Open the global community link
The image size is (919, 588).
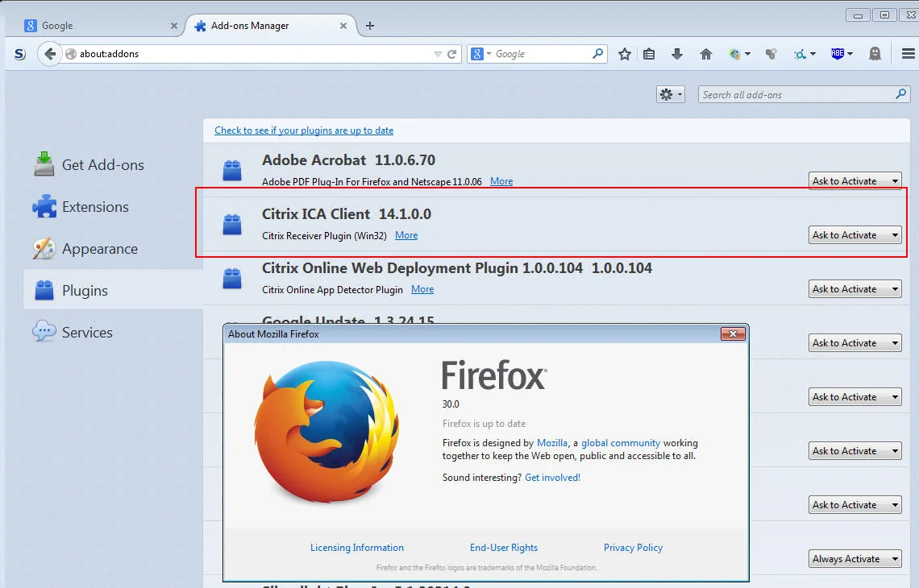pos(621,443)
